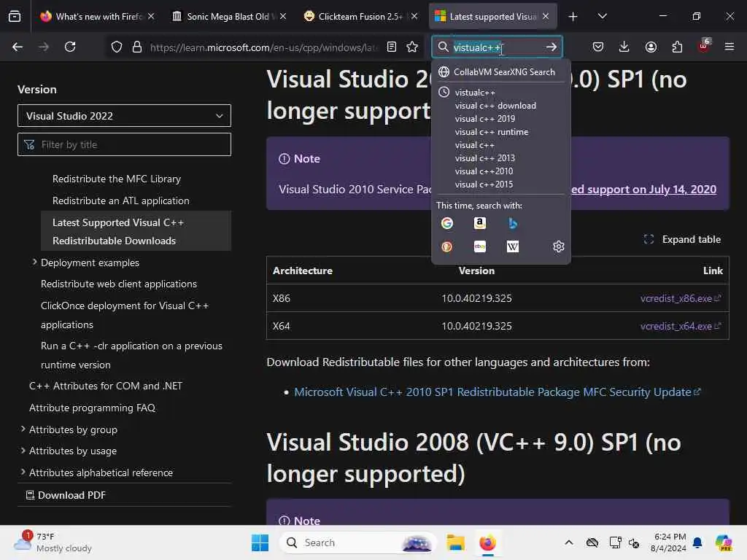
Task: Open tracking protection shield icon
Action: (x=116, y=47)
